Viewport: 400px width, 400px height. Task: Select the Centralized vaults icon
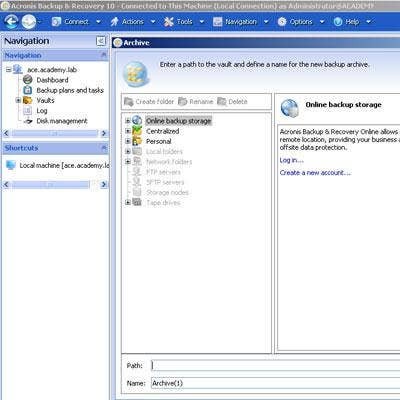137,131
